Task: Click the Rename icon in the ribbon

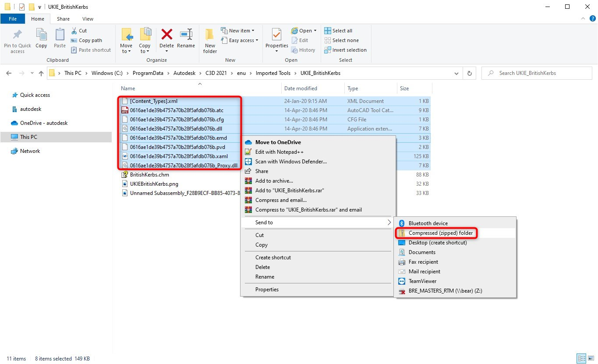Action: pos(186,37)
